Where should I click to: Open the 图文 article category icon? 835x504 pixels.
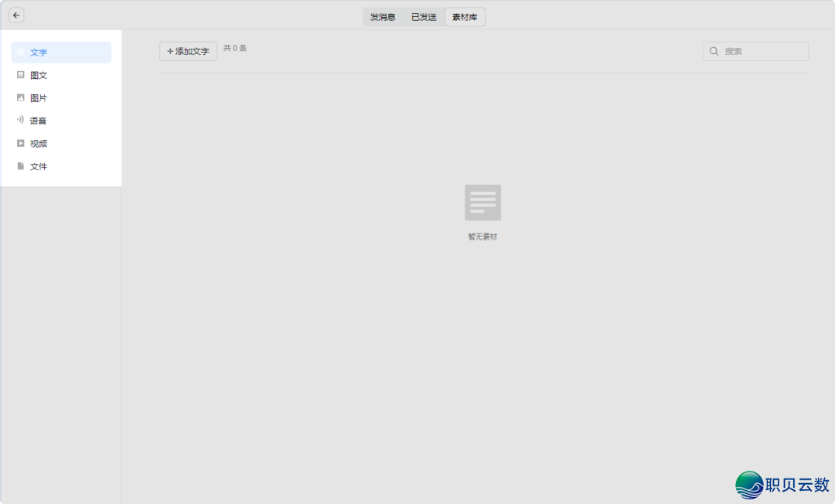click(21, 75)
